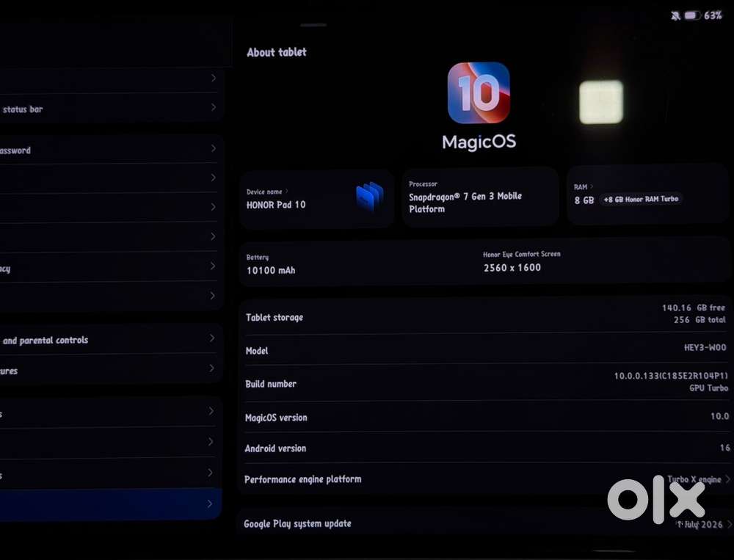Tap the MagicOS 10 logo icon
734x560 pixels.
(479, 92)
